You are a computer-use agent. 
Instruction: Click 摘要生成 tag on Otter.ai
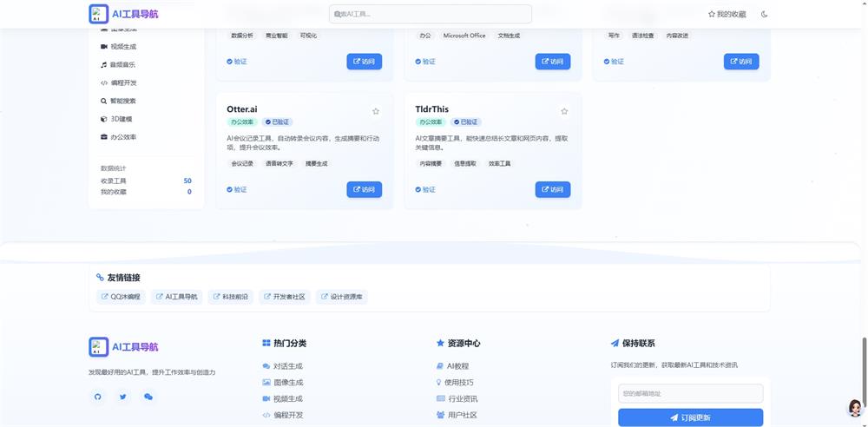click(x=316, y=163)
